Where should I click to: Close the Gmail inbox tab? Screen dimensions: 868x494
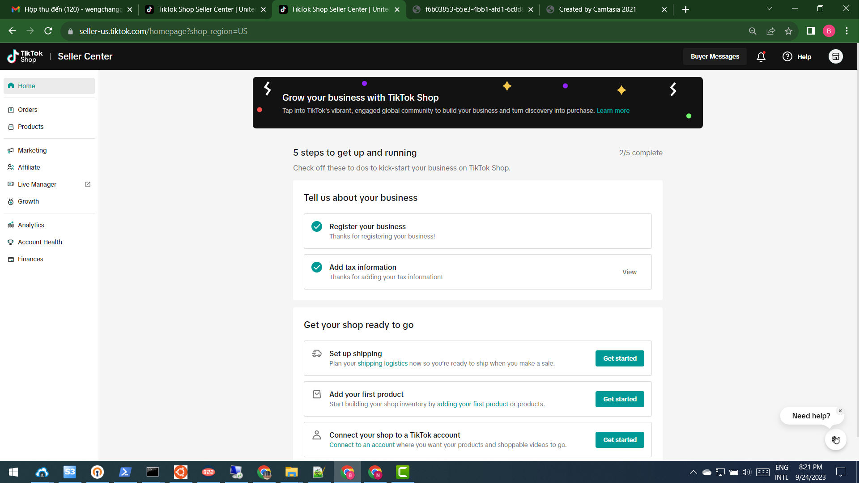130,9
